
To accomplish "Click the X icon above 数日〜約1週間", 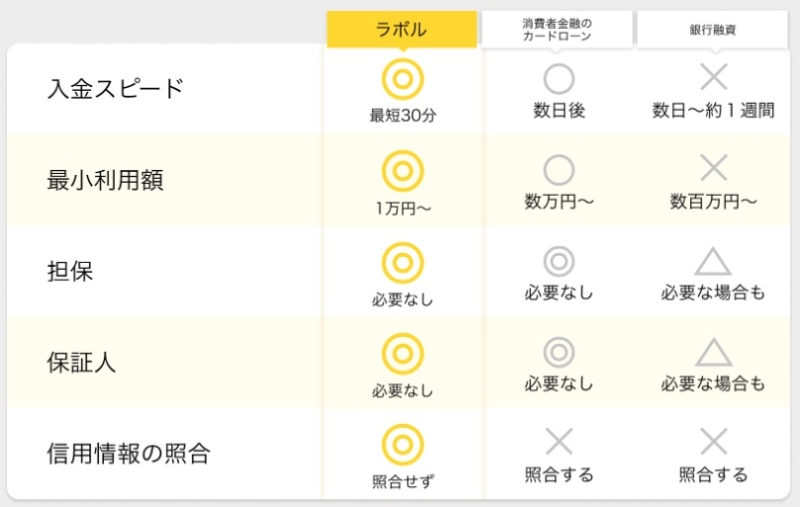I will [713, 77].
